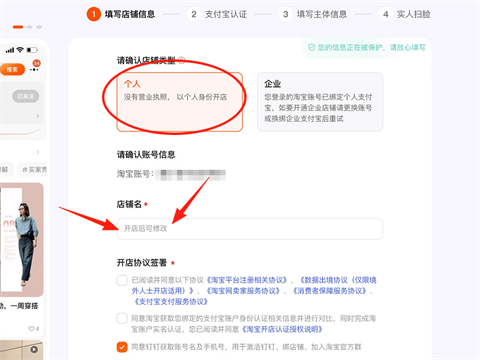
Task: Tap the video play icon on bottom thumbnail
Action: [34, 349]
